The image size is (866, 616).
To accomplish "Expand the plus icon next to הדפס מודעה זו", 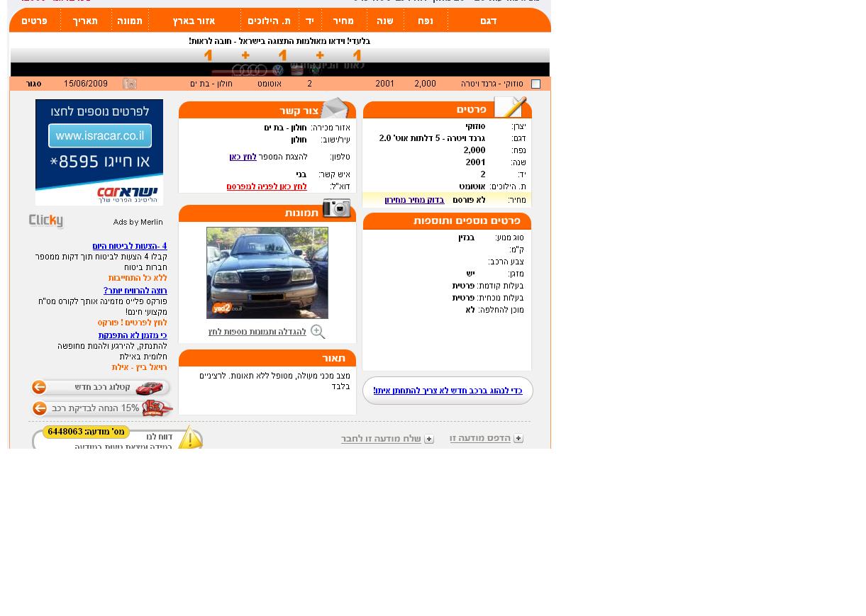I will tap(518, 439).
